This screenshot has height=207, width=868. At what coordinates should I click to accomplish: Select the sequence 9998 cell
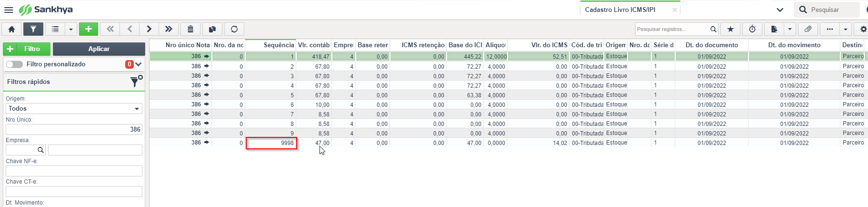tap(271, 143)
